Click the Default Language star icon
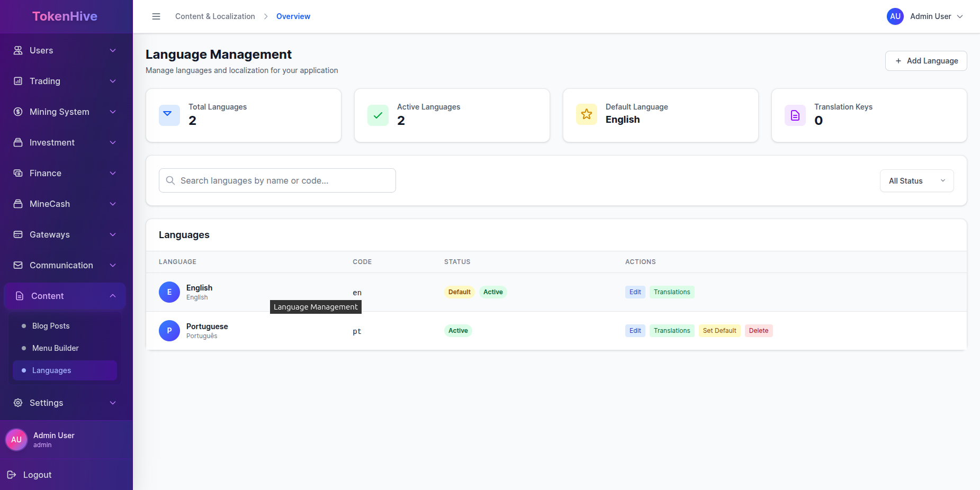This screenshot has height=490, width=980. point(587,114)
